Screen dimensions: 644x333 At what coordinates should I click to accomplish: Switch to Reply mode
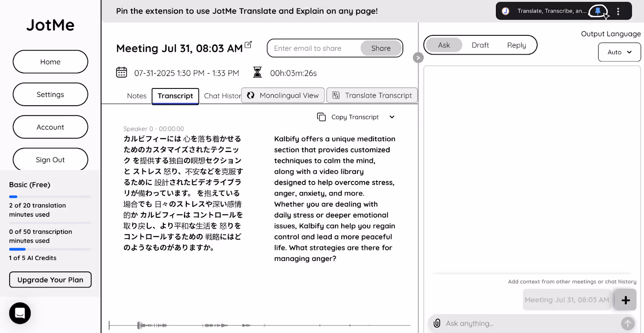pos(516,45)
